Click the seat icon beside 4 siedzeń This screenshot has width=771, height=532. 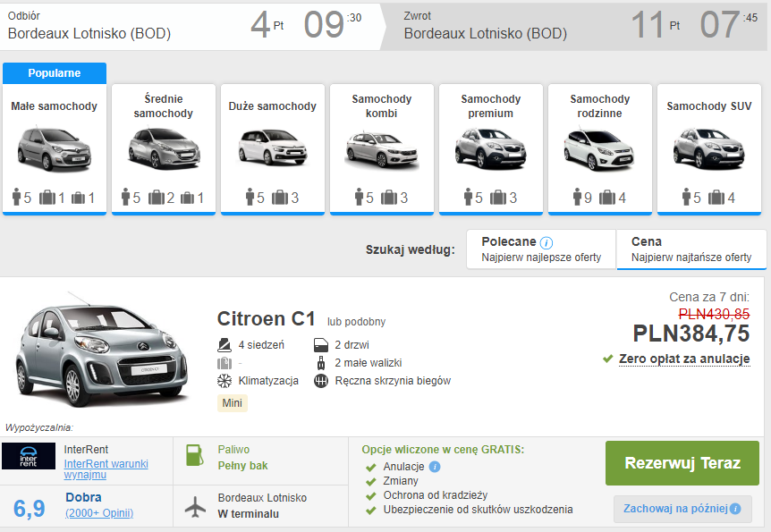pyautogui.click(x=225, y=344)
